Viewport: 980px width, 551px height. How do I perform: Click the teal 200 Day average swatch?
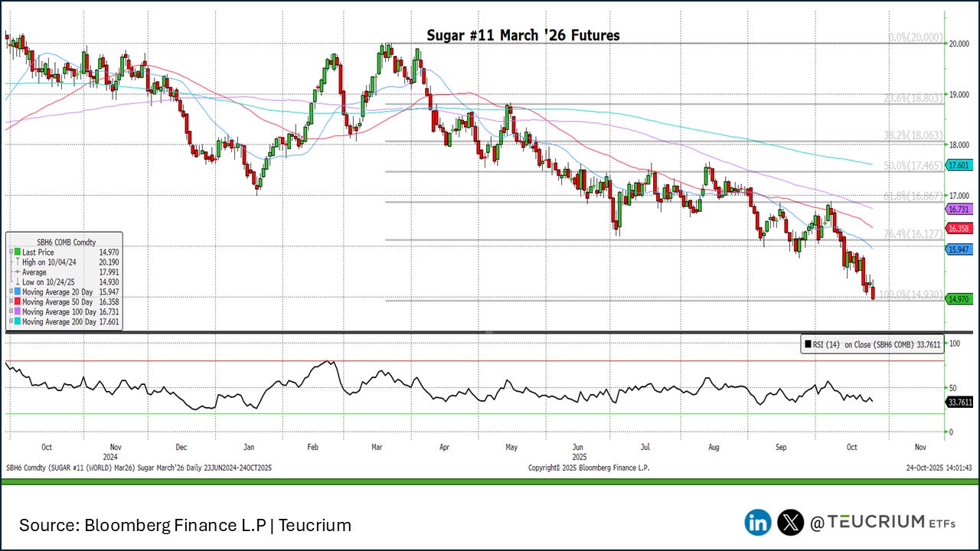click(17, 322)
